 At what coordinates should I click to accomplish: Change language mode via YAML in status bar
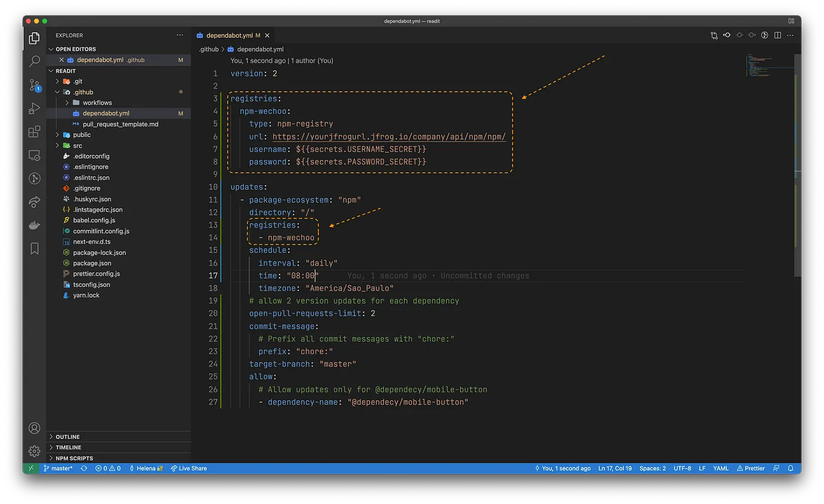(721, 469)
